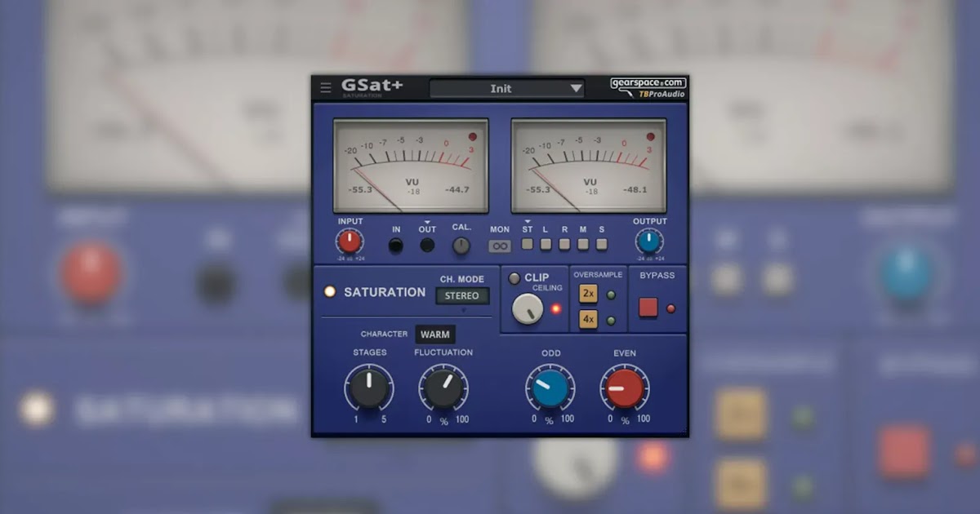This screenshot has width=980, height=514.
Task: Open the CH. MODE STEREO selector
Action: [463, 297]
